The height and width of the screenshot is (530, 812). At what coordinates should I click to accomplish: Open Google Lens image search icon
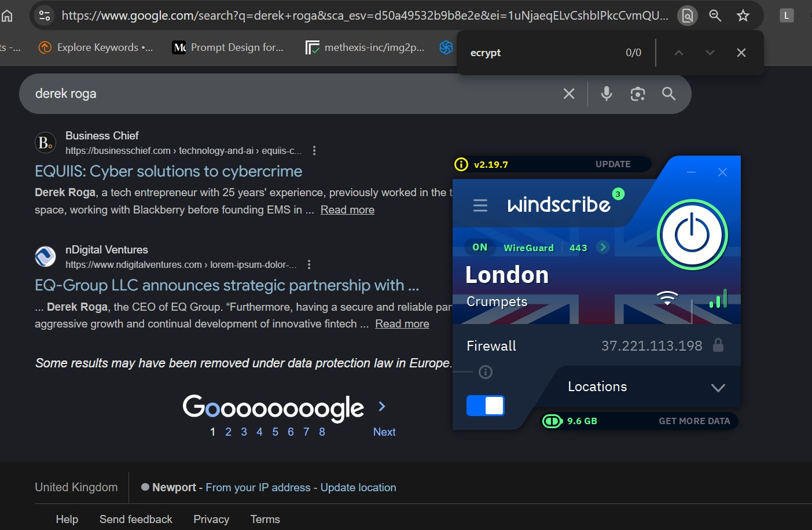[638, 94]
